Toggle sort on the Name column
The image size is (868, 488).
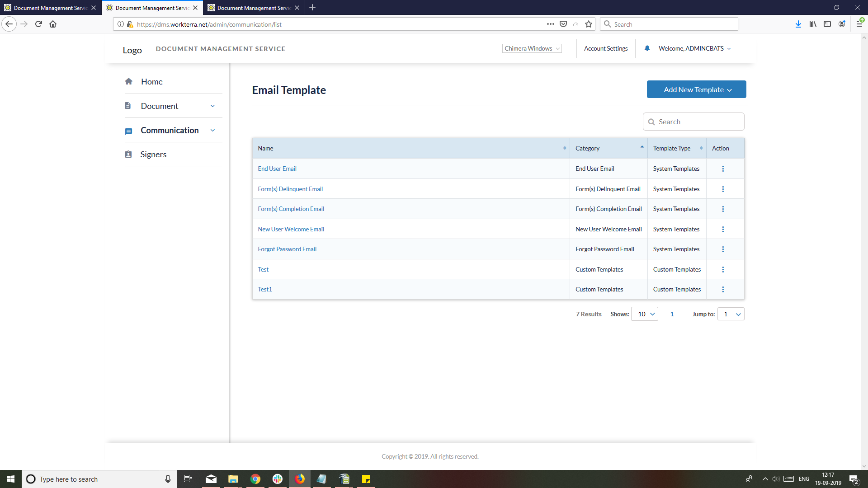tap(564, 148)
